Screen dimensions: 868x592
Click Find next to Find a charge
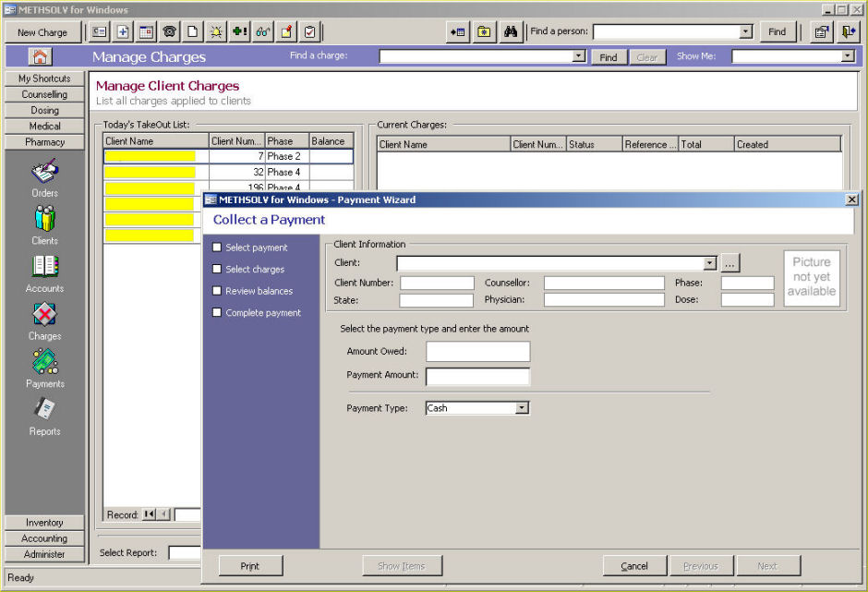coord(609,57)
